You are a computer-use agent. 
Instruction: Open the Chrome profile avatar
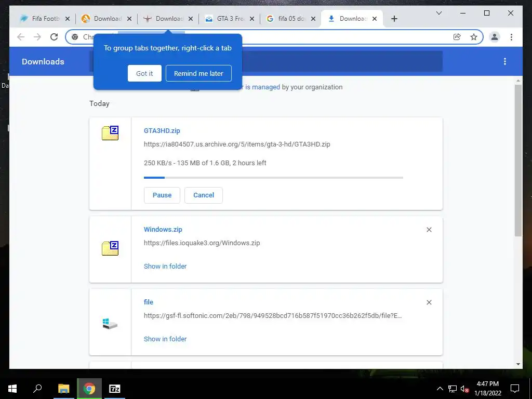tap(495, 37)
